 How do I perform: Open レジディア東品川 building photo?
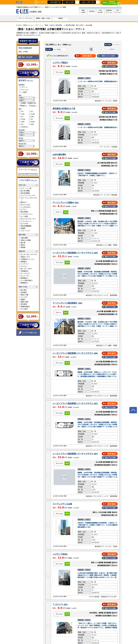64,86
